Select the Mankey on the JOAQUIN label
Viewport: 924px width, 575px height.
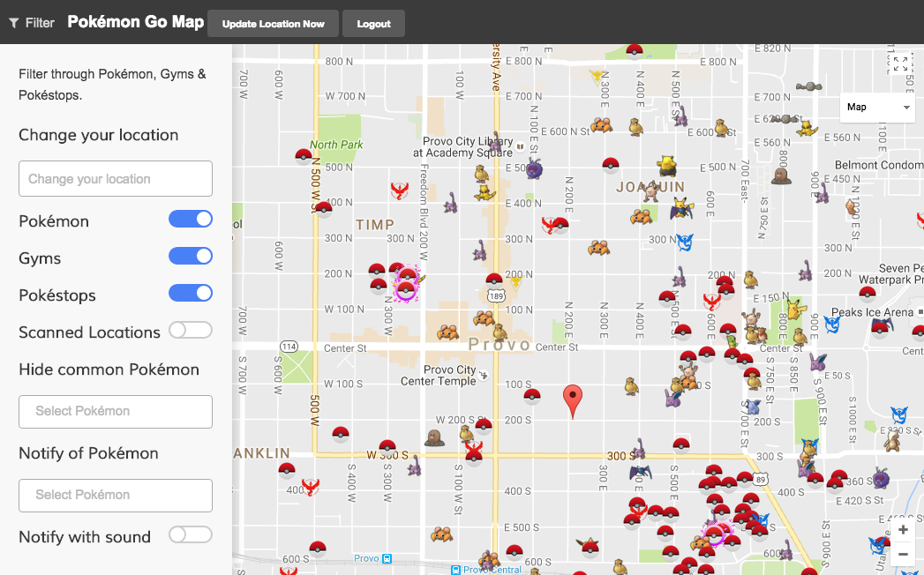click(650, 191)
